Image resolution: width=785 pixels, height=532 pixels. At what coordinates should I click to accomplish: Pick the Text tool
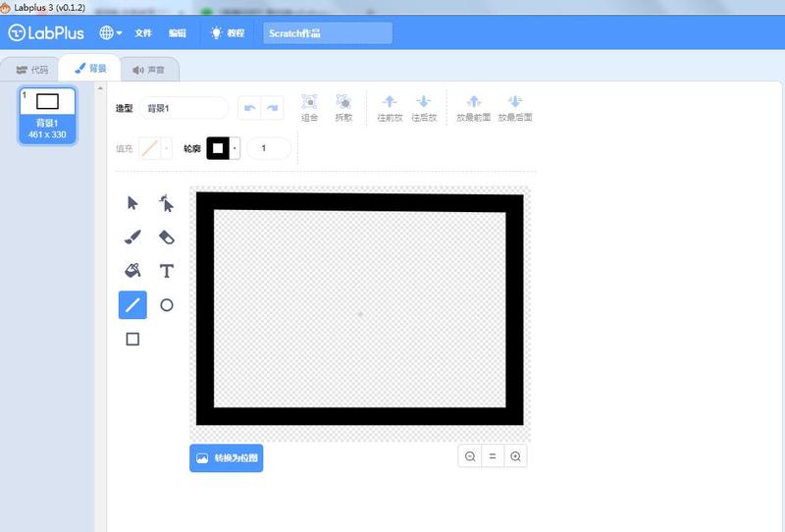pos(167,271)
